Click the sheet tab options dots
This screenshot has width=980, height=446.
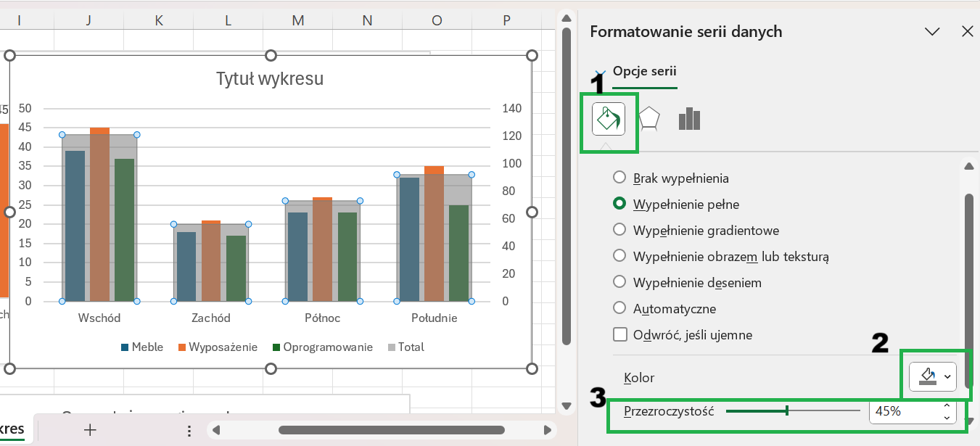189,431
